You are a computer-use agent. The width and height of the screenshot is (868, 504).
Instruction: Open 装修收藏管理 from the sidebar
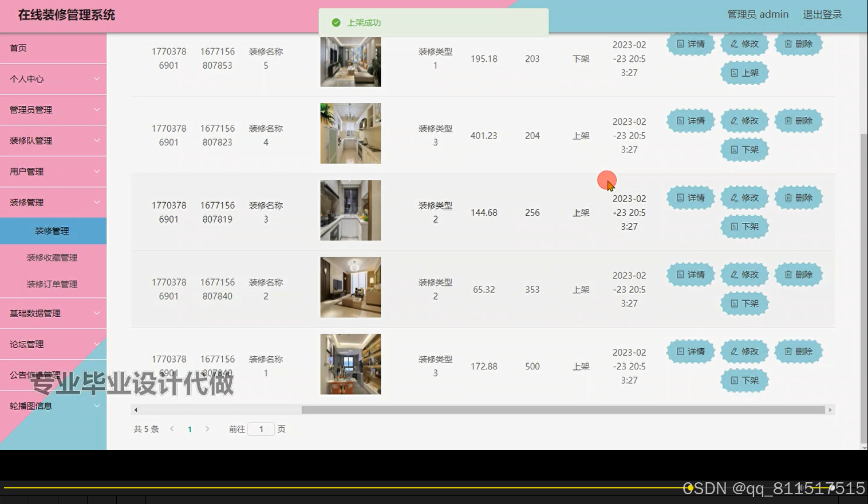pos(52,257)
